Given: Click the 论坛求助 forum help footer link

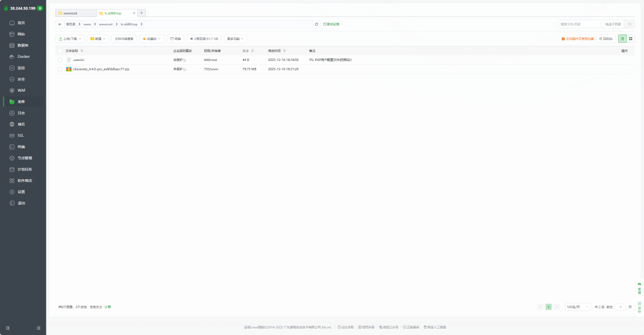Looking at the screenshot, I should [345, 327].
